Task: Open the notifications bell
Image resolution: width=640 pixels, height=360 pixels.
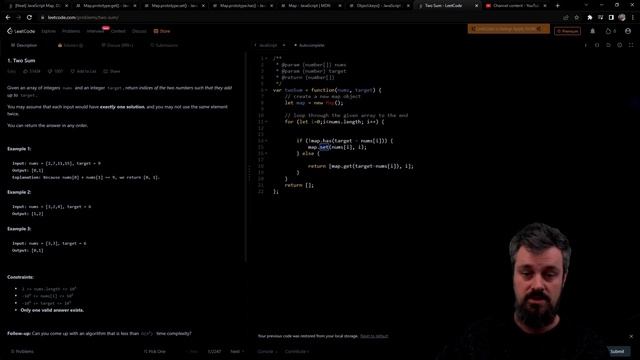Action: (593, 31)
